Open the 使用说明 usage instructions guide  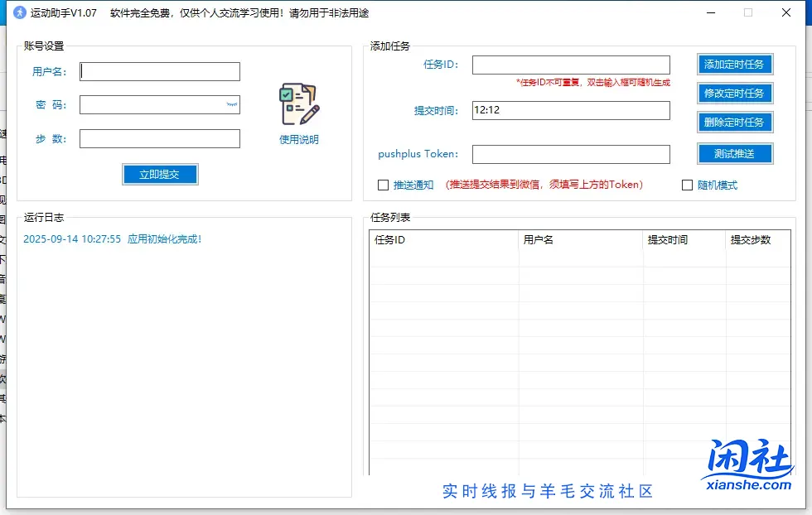[298, 139]
